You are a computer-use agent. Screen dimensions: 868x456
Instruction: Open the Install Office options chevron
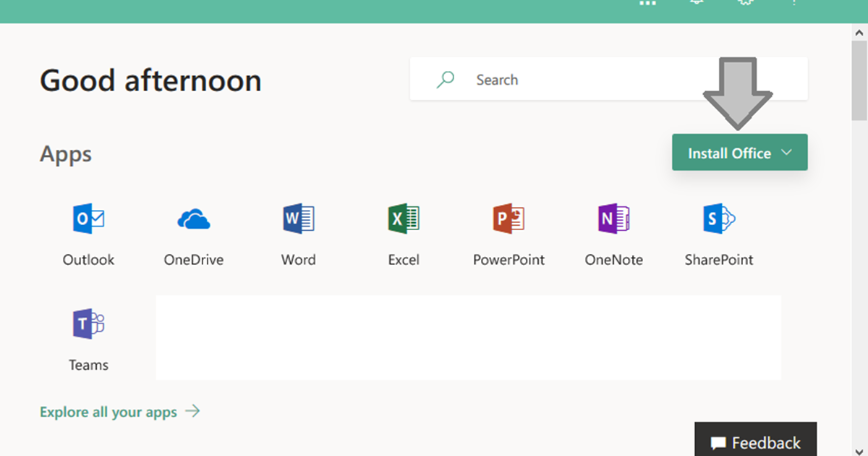786,153
